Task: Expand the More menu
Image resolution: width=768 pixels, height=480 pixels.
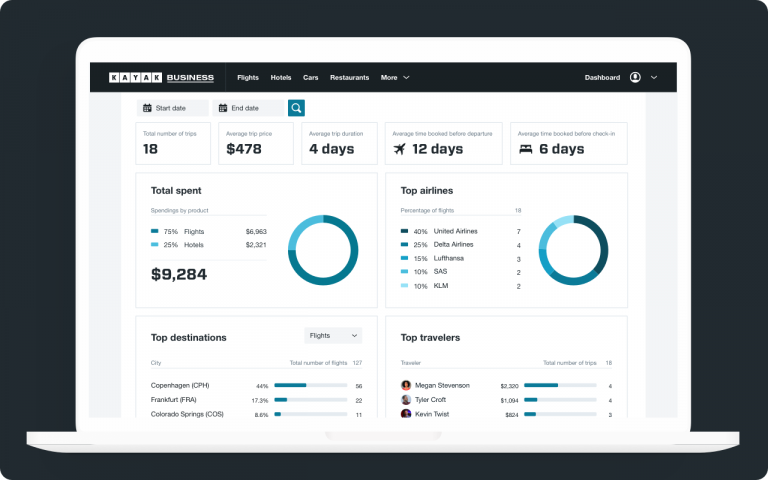Action: click(x=395, y=77)
